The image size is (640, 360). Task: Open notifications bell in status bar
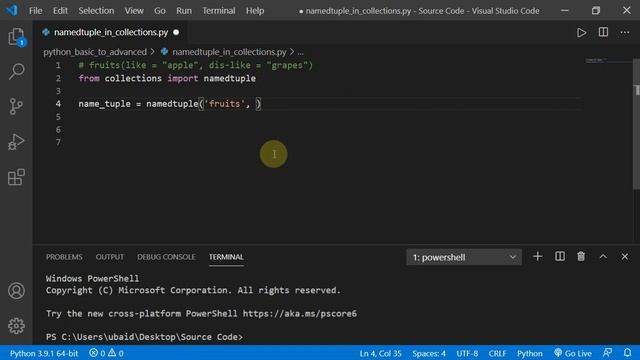click(627, 353)
